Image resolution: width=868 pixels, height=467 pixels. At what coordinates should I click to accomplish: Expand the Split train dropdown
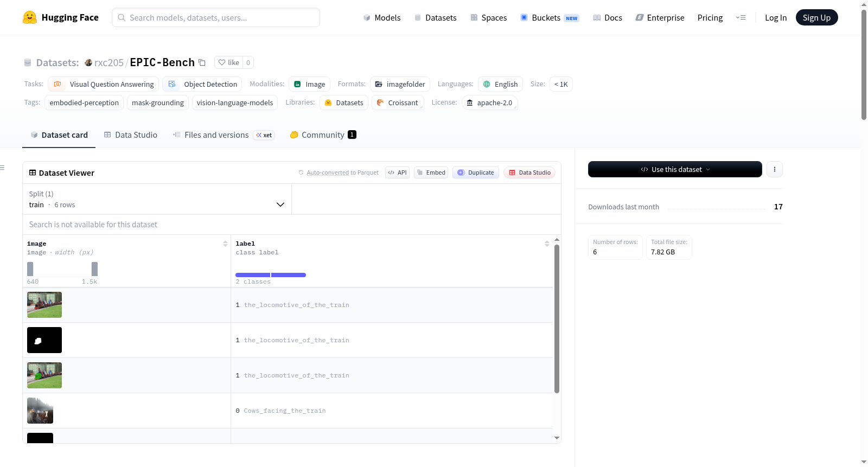click(157, 199)
